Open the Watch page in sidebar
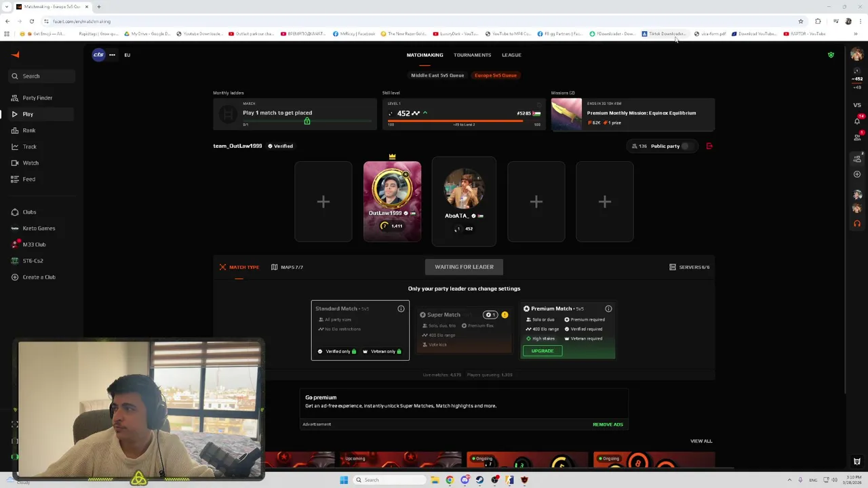Screen dimensions: 868x488 point(25,163)
